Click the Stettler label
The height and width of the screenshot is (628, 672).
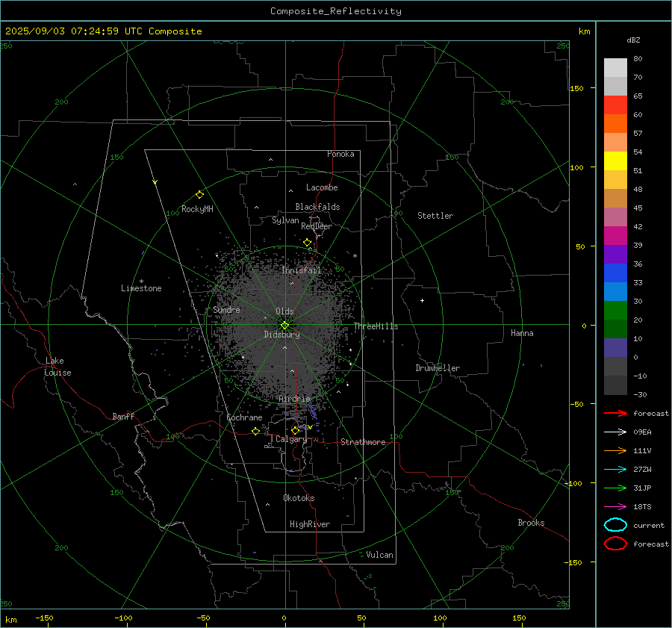click(x=435, y=216)
